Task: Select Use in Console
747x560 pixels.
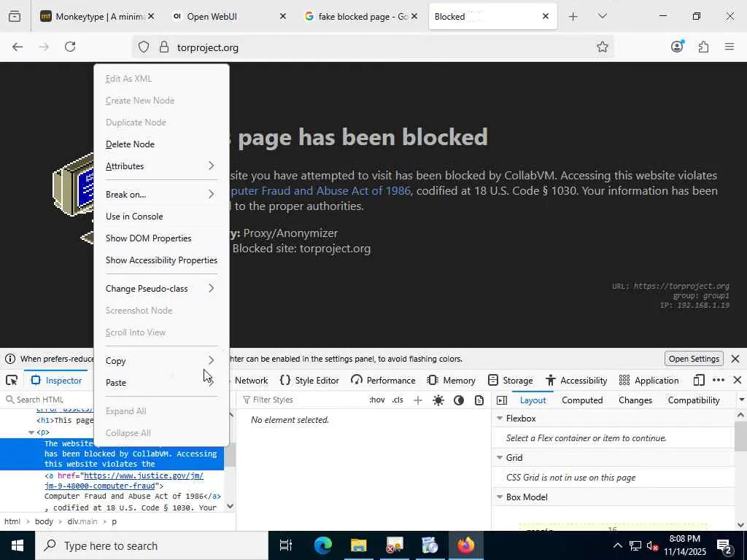Action: coord(161,216)
